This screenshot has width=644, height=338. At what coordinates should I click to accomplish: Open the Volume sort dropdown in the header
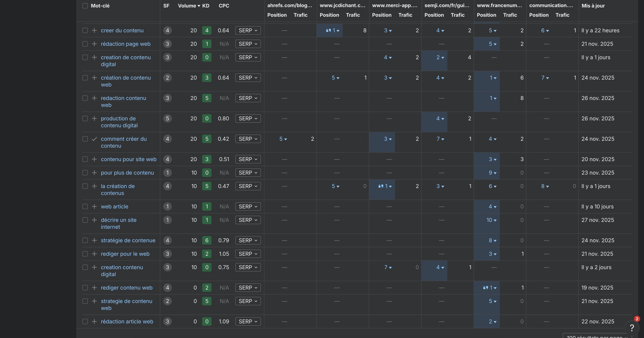click(x=199, y=6)
